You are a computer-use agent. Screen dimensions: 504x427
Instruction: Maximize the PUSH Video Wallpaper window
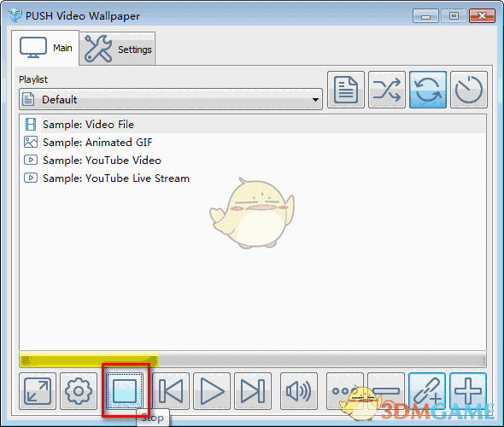pyautogui.click(x=454, y=16)
